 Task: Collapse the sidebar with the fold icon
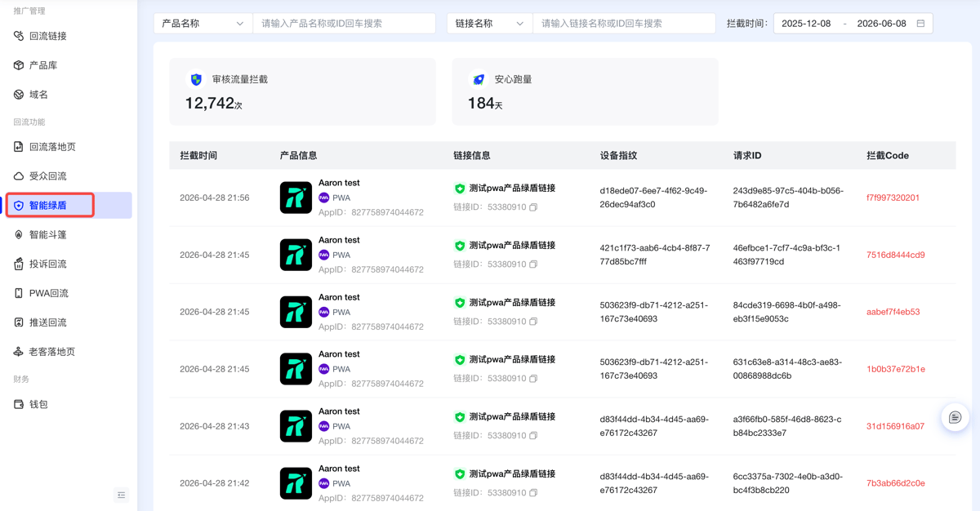[x=122, y=495]
